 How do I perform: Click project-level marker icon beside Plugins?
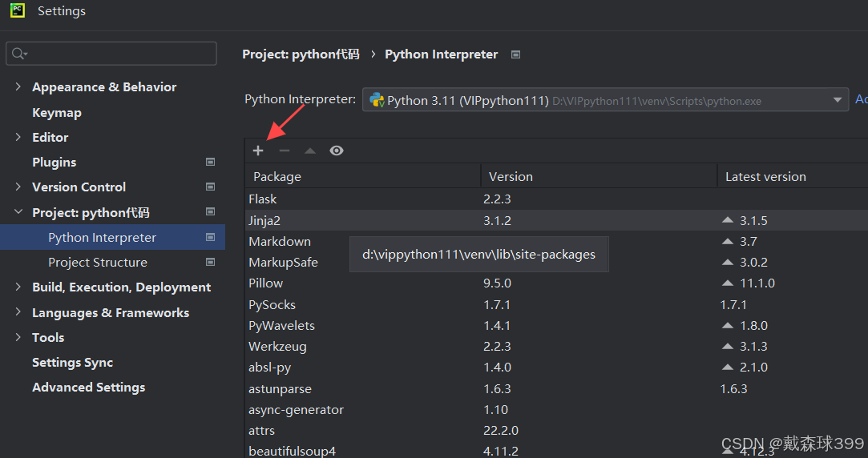pos(210,162)
